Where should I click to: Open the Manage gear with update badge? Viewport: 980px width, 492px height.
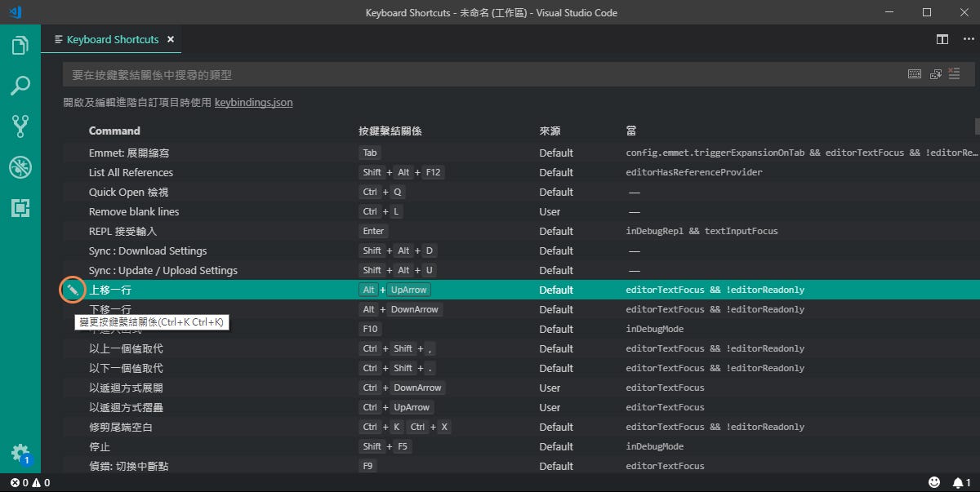click(x=20, y=454)
